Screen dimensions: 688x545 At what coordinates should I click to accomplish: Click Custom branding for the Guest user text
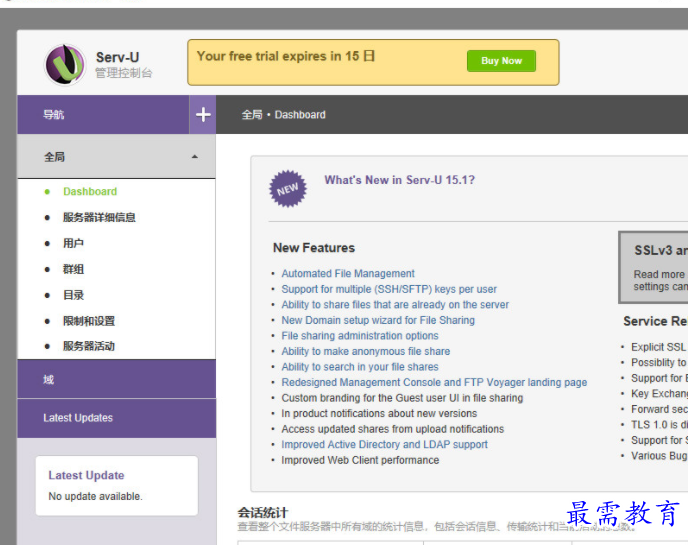pos(402,398)
